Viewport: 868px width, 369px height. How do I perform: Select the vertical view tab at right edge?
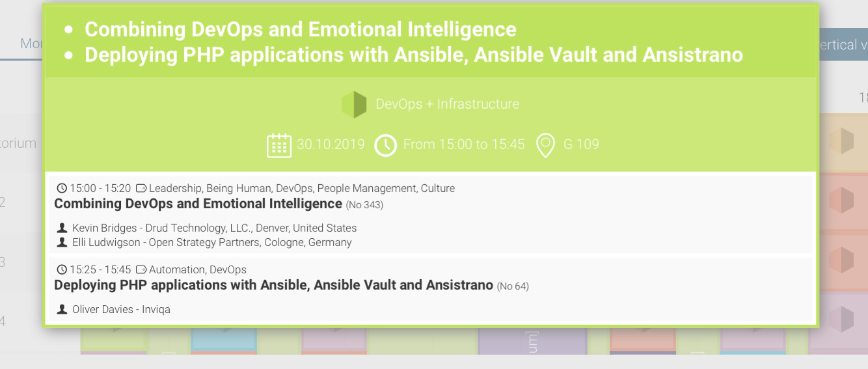click(x=843, y=45)
